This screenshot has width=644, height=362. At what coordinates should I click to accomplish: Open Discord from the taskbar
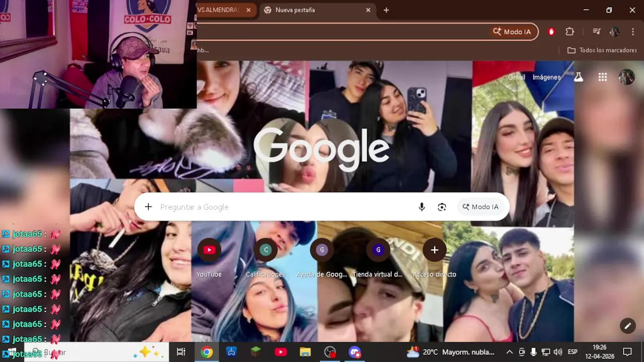coord(355,352)
